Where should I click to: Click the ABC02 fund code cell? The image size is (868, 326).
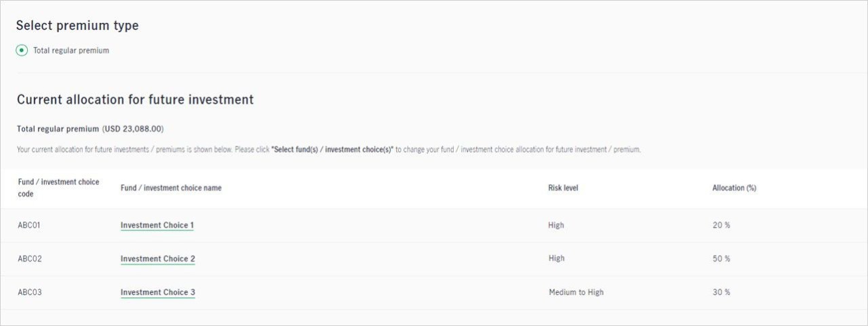(30, 259)
